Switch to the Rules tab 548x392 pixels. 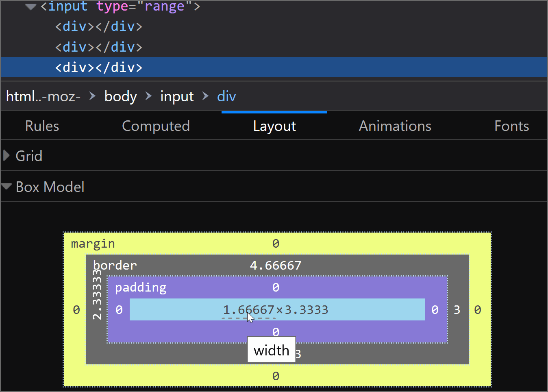pos(42,126)
